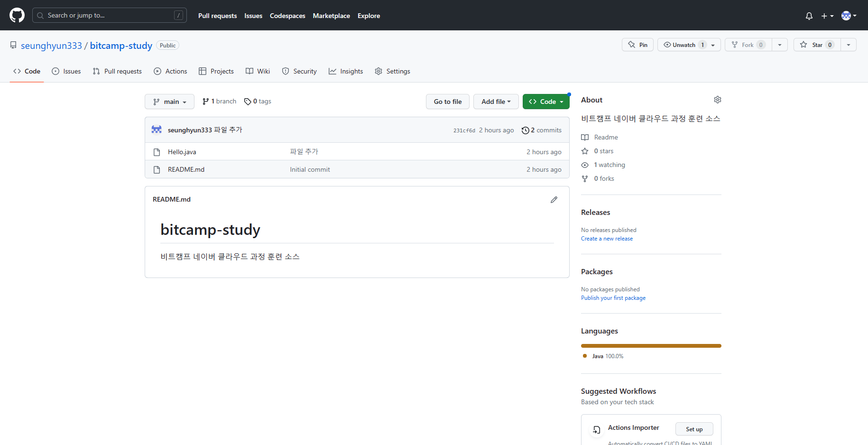Fork the repository

748,45
